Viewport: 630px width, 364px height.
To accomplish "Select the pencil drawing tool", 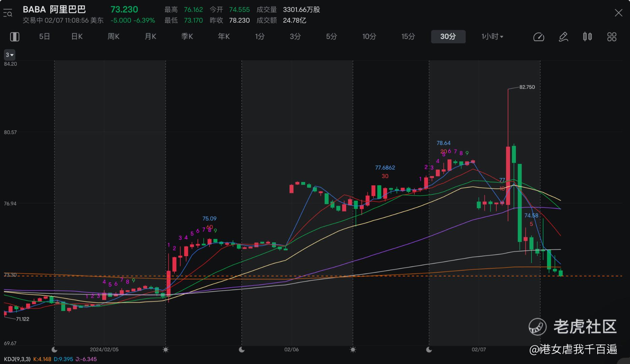I will point(563,37).
